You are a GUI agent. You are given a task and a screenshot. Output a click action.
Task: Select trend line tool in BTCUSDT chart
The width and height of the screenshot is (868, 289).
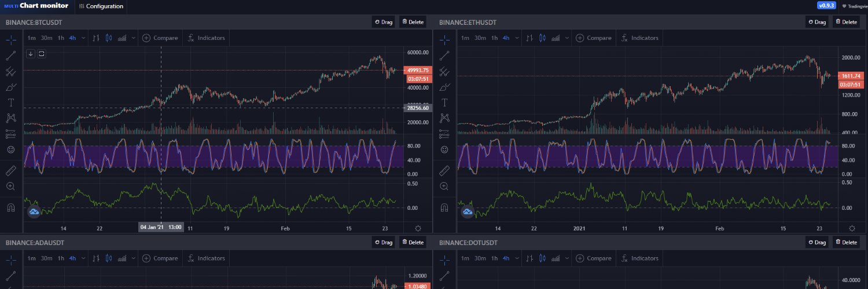click(11, 56)
